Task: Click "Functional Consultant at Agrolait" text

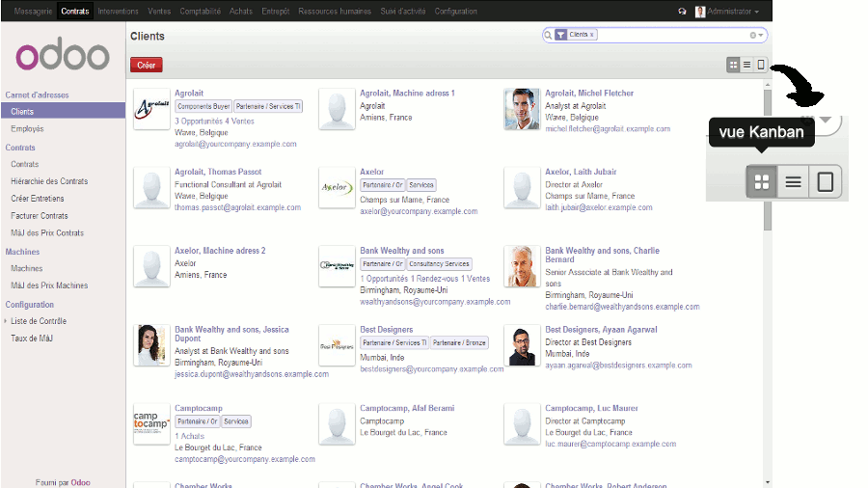Action: coord(228,184)
